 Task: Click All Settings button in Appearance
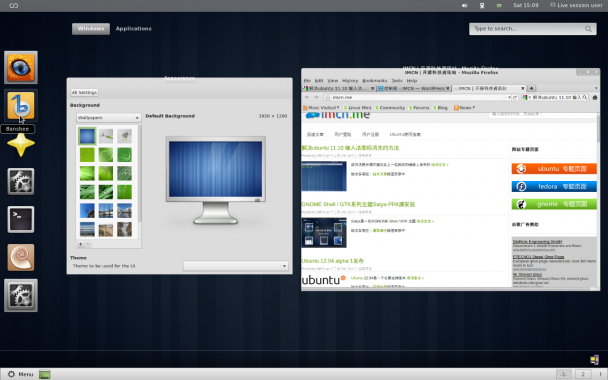(x=84, y=92)
